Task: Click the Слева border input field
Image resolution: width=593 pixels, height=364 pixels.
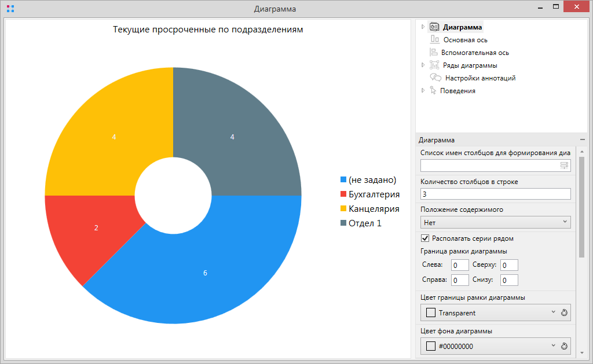Action: (460, 265)
